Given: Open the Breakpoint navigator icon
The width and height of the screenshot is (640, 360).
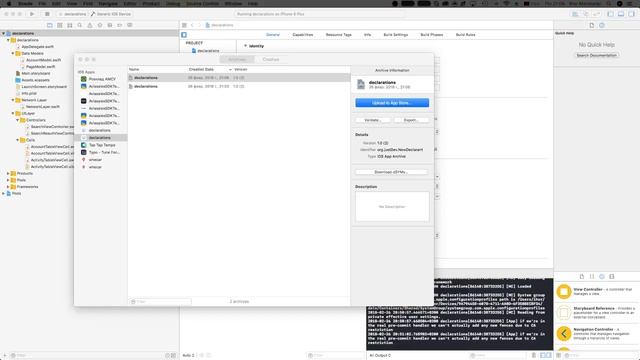Looking at the screenshot, I should (120, 25).
